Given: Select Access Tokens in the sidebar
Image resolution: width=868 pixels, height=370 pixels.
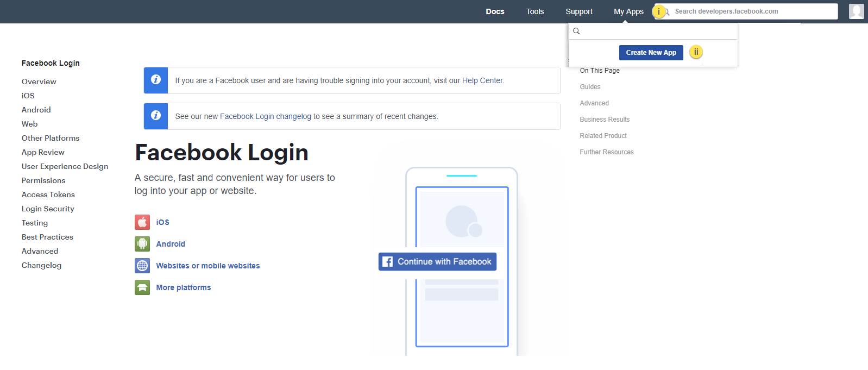Looking at the screenshot, I should click(x=48, y=195).
